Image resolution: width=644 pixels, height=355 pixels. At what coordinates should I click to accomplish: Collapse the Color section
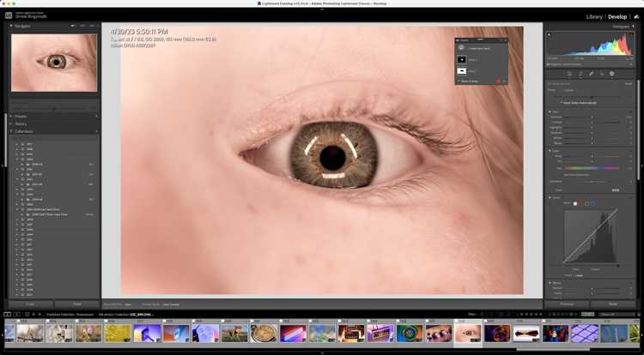pos(550,151)
